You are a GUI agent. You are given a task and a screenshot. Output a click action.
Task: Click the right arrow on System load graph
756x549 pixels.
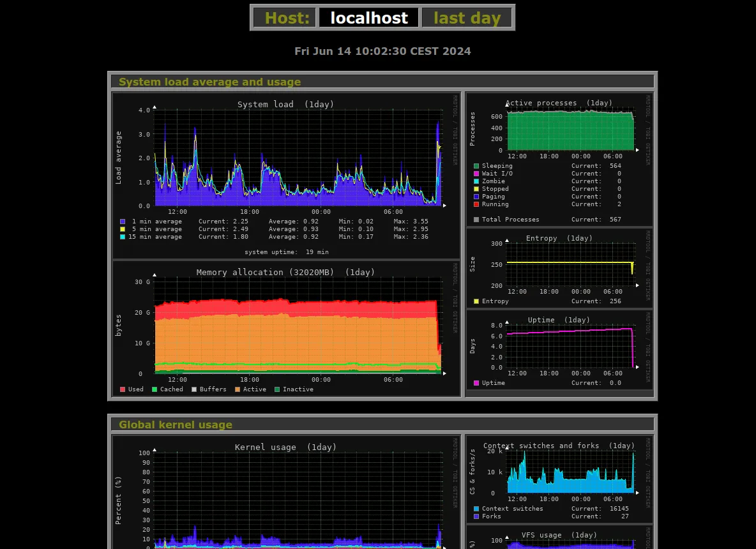click(444, 206)
